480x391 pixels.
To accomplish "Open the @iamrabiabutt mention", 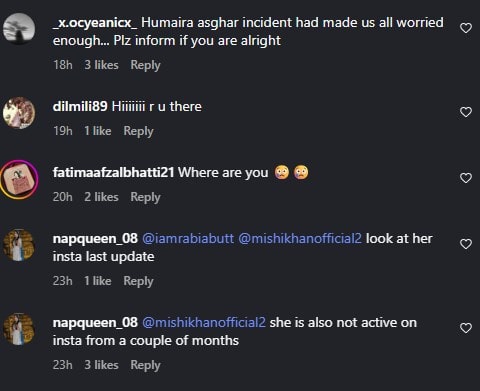I will tap(188, 239).
